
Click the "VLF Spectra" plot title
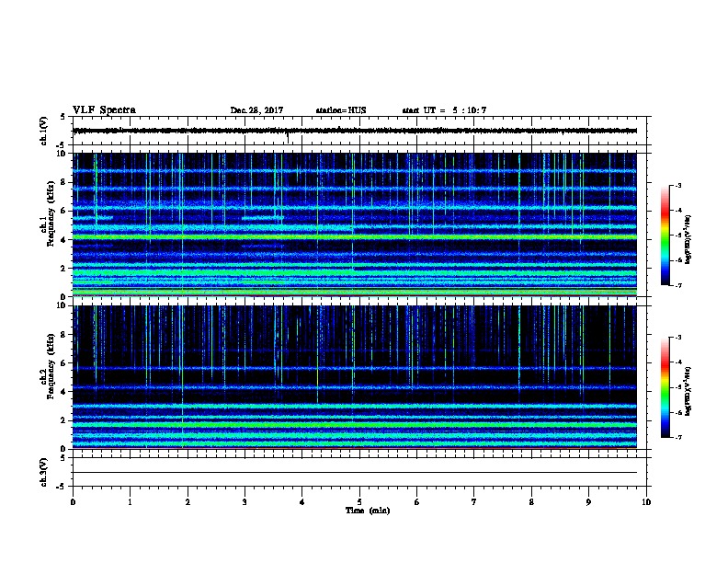104,110
